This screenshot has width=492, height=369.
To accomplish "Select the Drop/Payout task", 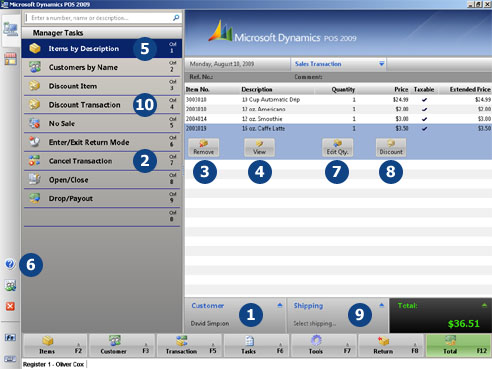I will click(x=102, y=198).
